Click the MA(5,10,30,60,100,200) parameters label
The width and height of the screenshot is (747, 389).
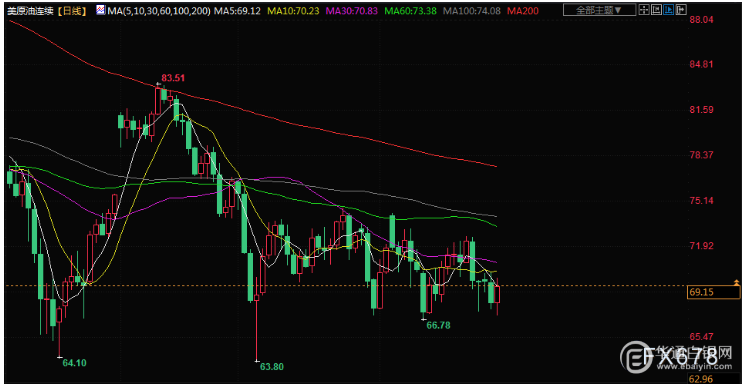coord(159,10)
